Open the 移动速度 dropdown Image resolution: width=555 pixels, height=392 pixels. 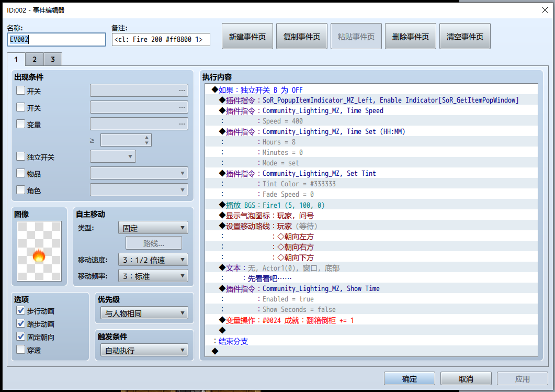153,260
